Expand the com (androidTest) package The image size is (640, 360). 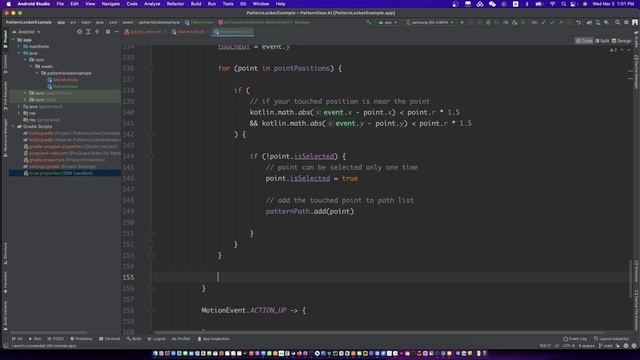(x=25, y=93)
